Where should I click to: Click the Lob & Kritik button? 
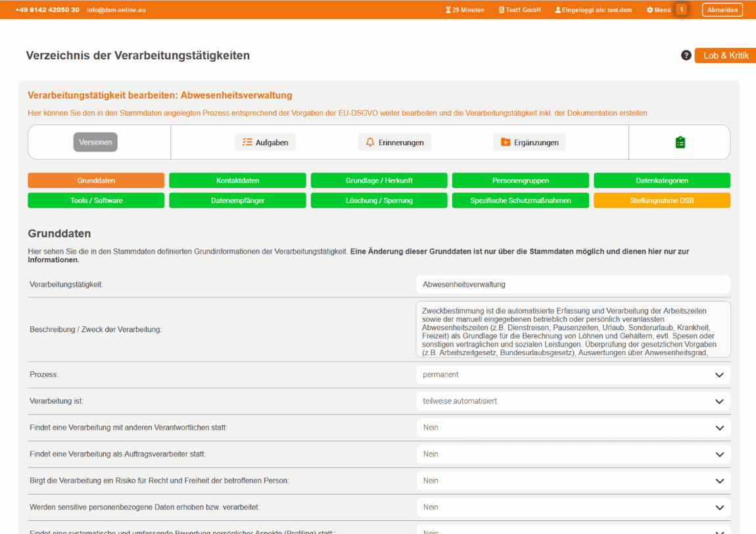[x=725, y=55]
